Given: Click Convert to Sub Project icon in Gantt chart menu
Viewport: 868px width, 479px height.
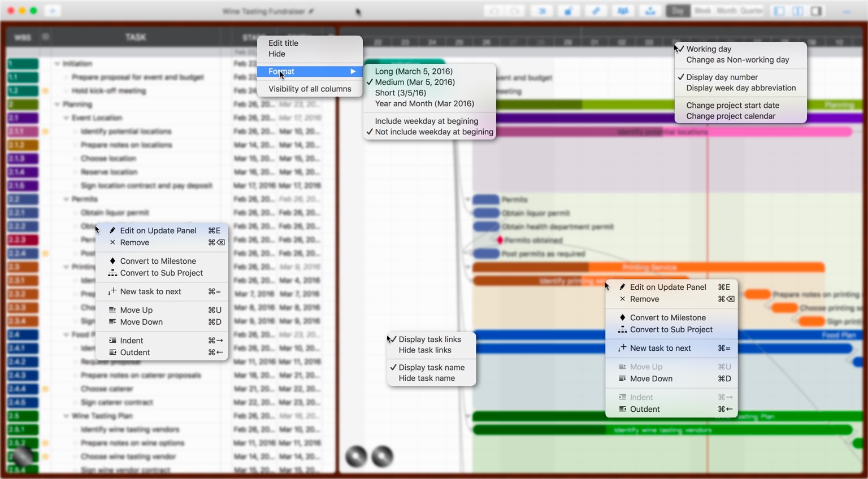Looking at the screenshot, I should click(x=622, y=330).
